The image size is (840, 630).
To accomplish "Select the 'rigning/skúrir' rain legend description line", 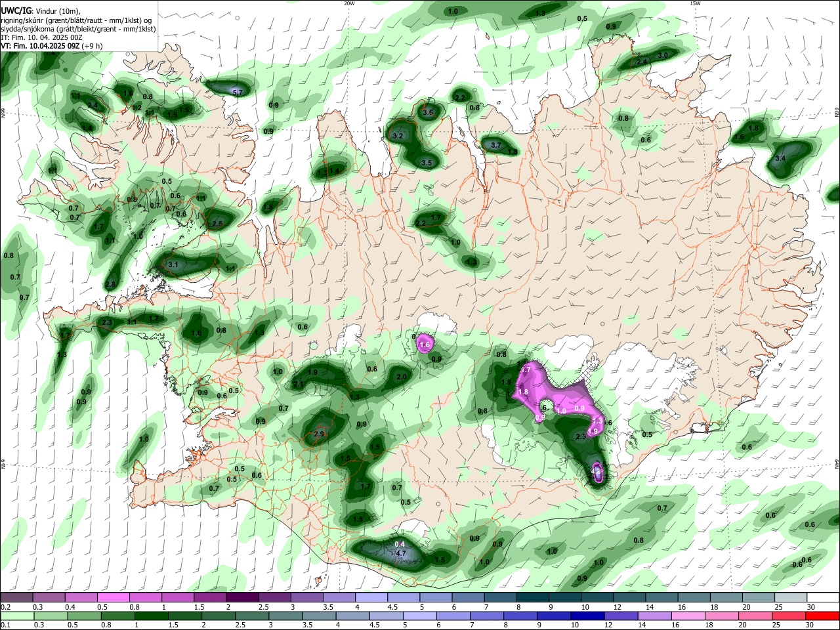I will pos(76,20).
